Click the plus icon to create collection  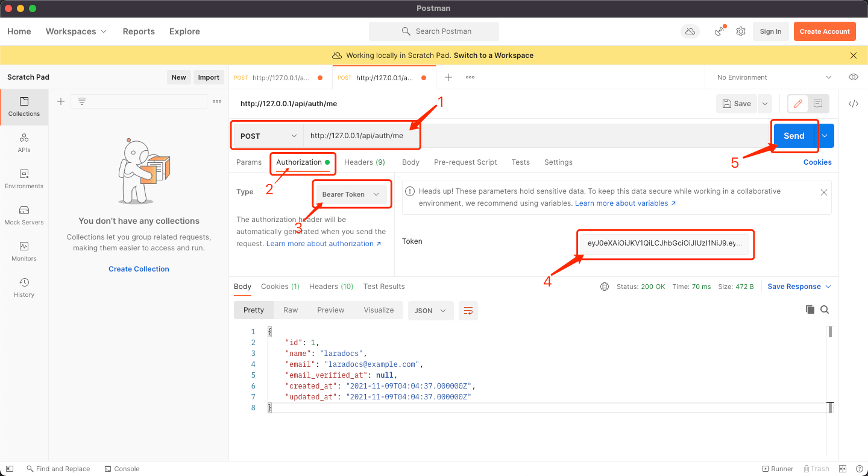[60, 101]
